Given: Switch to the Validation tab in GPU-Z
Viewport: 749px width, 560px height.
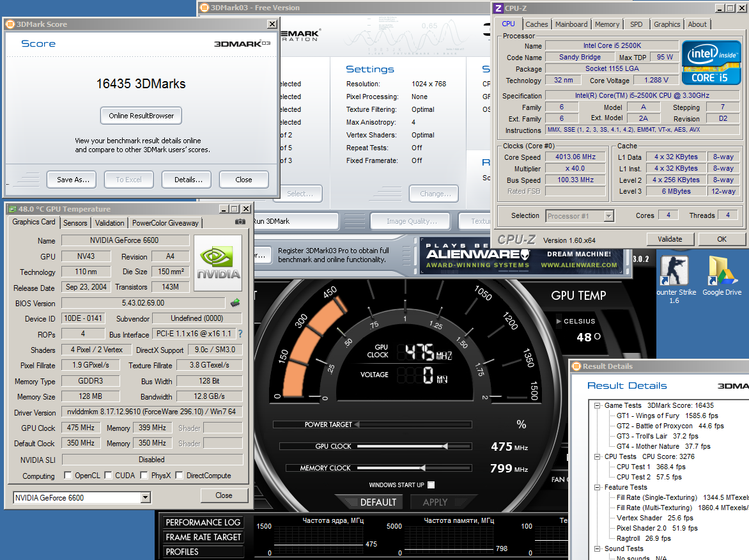Looking at the screenshot, I should tap(109, 222).
